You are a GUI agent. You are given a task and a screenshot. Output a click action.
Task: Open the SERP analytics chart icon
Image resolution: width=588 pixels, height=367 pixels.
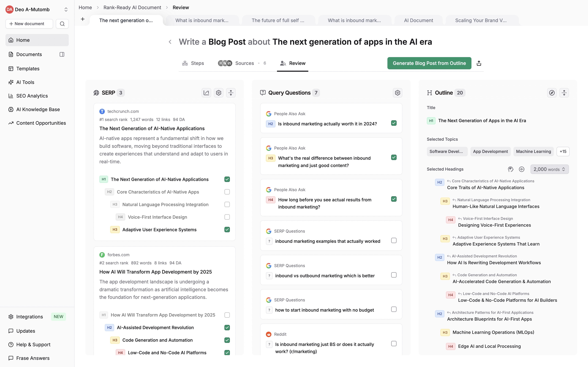[206, 92]
